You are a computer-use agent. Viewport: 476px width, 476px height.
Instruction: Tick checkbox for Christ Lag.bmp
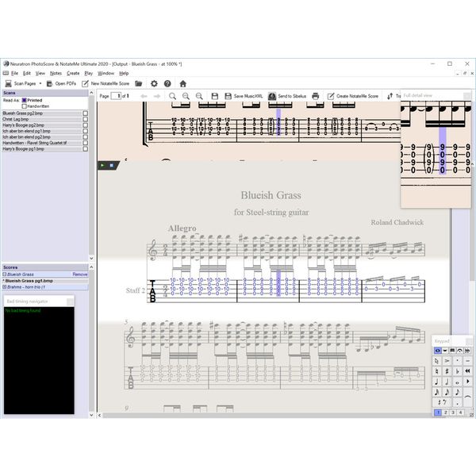[x=86, y=119]
